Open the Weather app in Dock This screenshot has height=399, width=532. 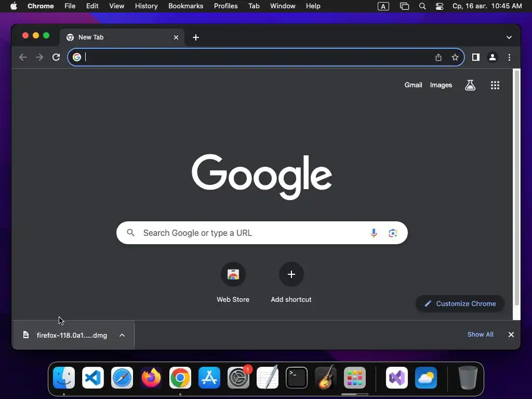coord(426,378)
